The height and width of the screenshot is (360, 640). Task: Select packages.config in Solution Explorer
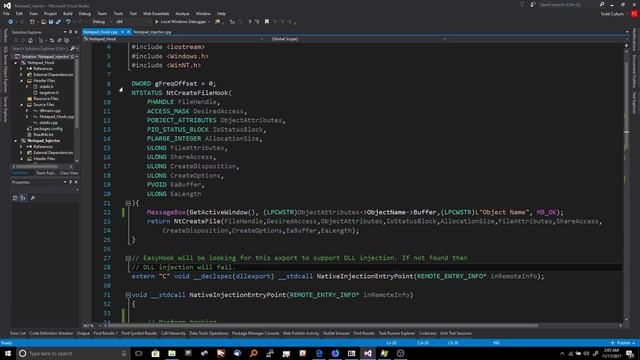48,129
